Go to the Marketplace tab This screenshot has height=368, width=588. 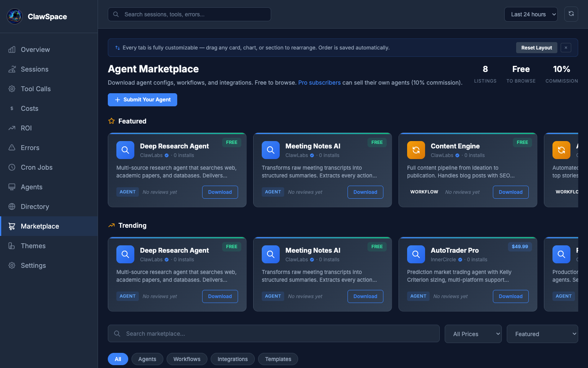[x=40, y=226]
